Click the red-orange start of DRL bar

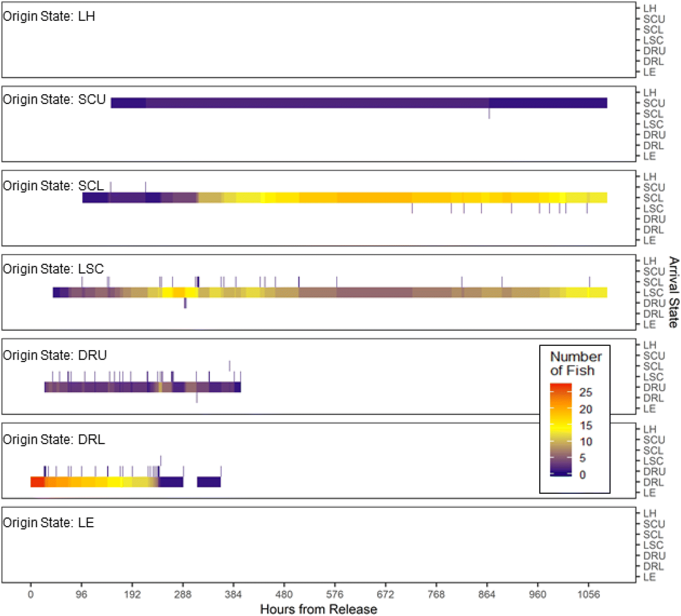tap(38, 482)
